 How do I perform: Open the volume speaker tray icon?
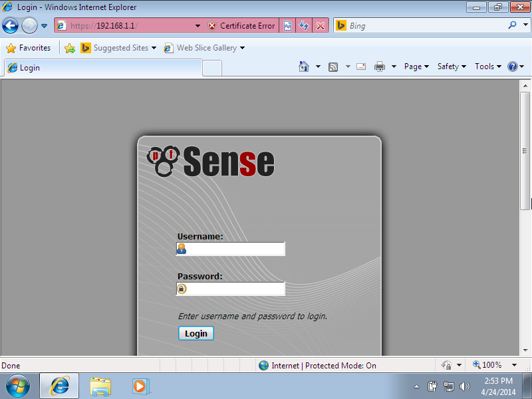coord(464,386)
